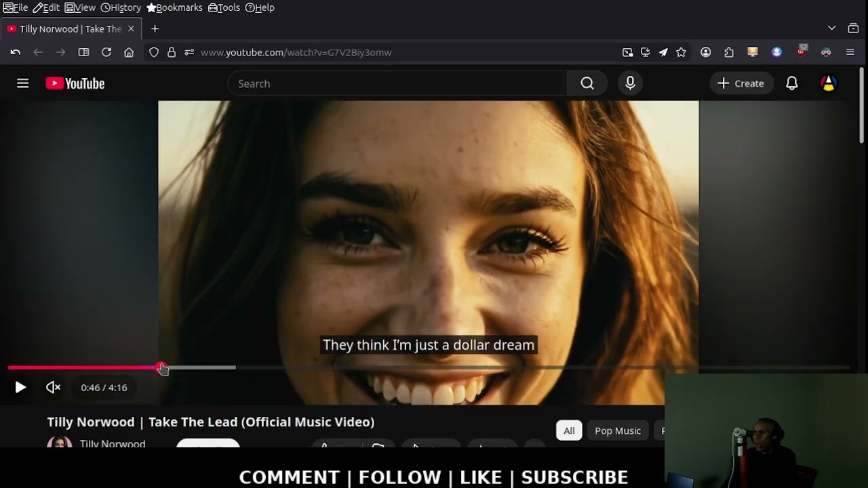Open picture-in-picture from address bar
Screen dimensions: 868x488
[x=627, y=52]
